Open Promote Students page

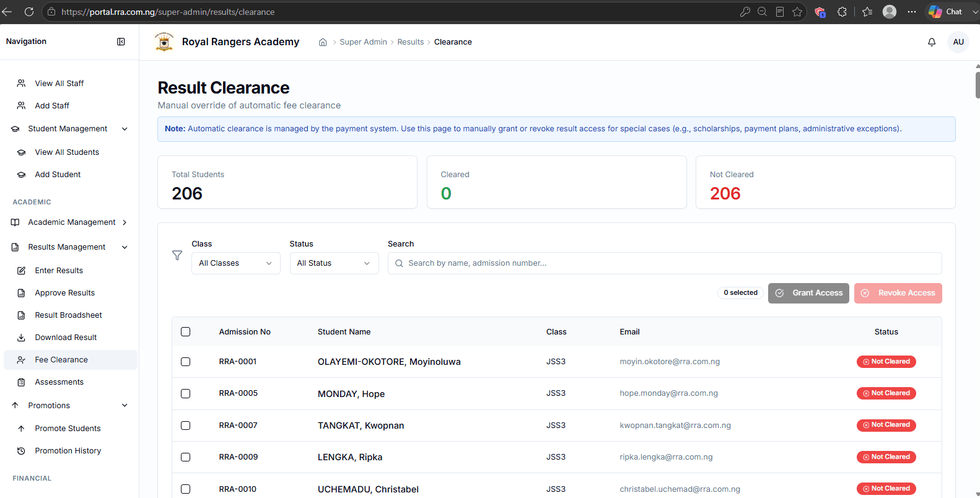point(68,429)
